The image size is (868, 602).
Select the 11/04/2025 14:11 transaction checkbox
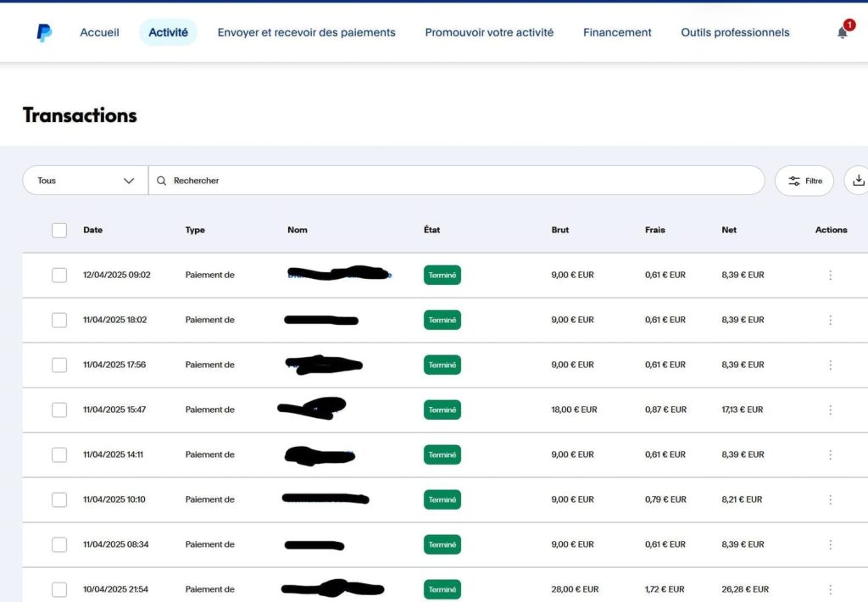click(59, 454)
